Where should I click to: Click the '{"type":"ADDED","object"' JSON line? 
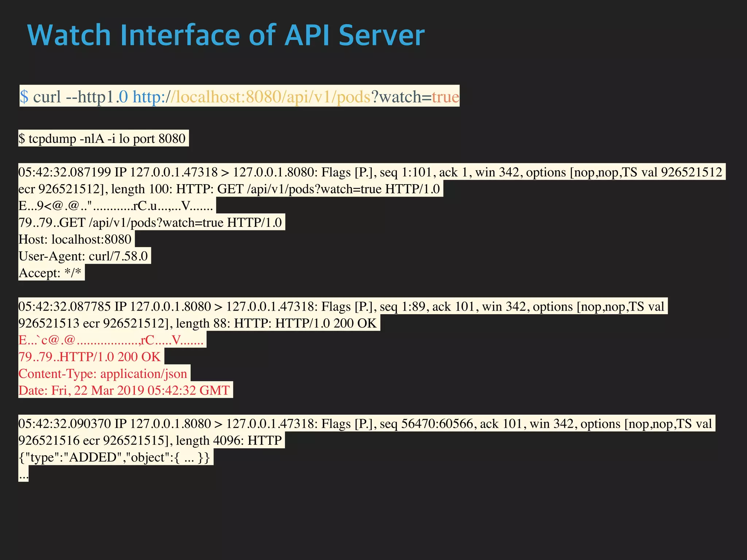click(114, 458)
